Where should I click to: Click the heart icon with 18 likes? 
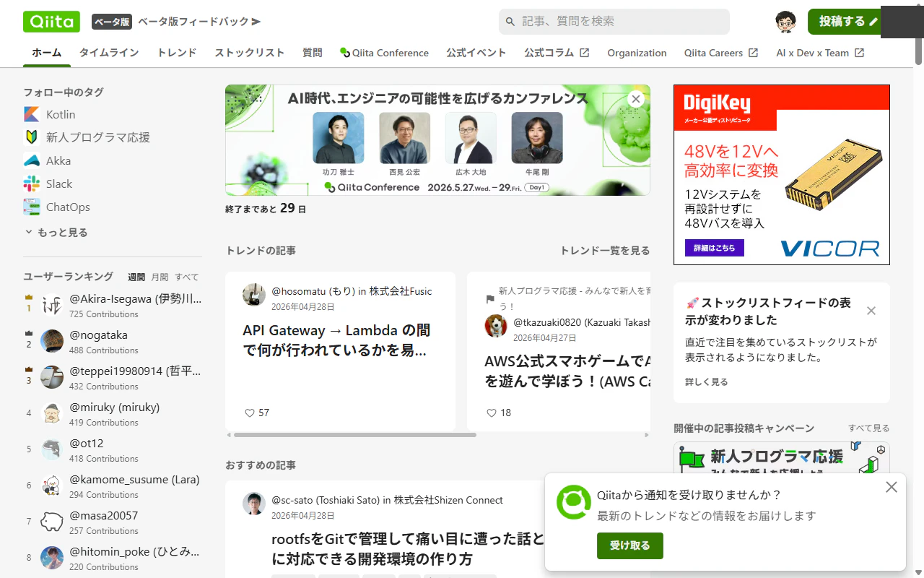click(492, 413)
